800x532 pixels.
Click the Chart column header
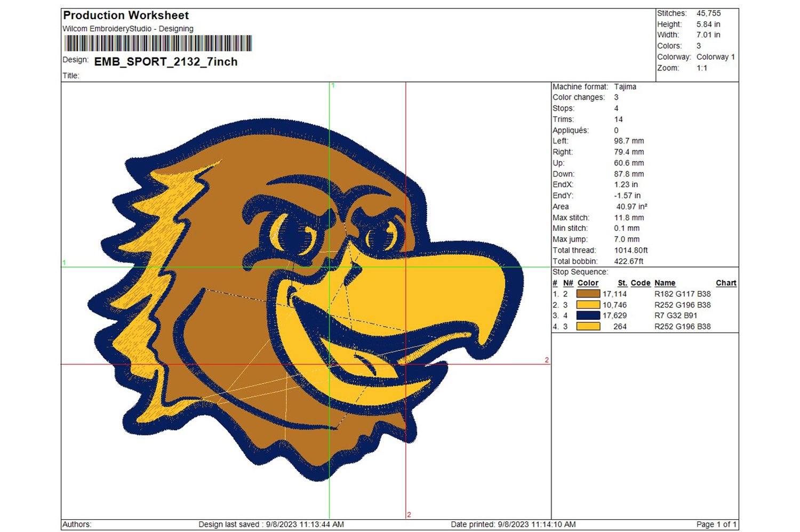(x=726, y=283)
